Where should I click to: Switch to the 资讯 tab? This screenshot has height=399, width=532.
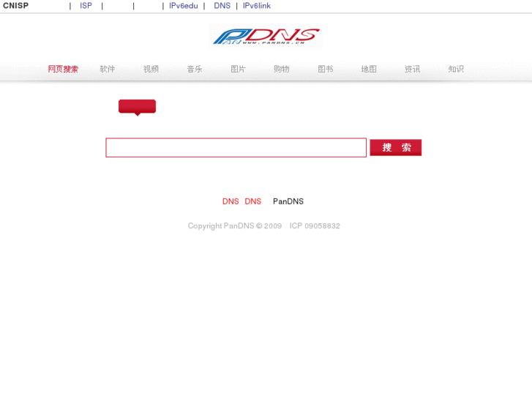(x=412, y=69)
